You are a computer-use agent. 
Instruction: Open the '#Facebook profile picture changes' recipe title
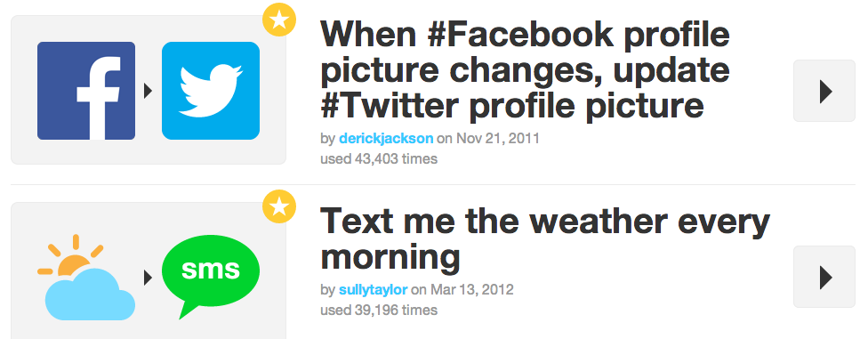525,69
